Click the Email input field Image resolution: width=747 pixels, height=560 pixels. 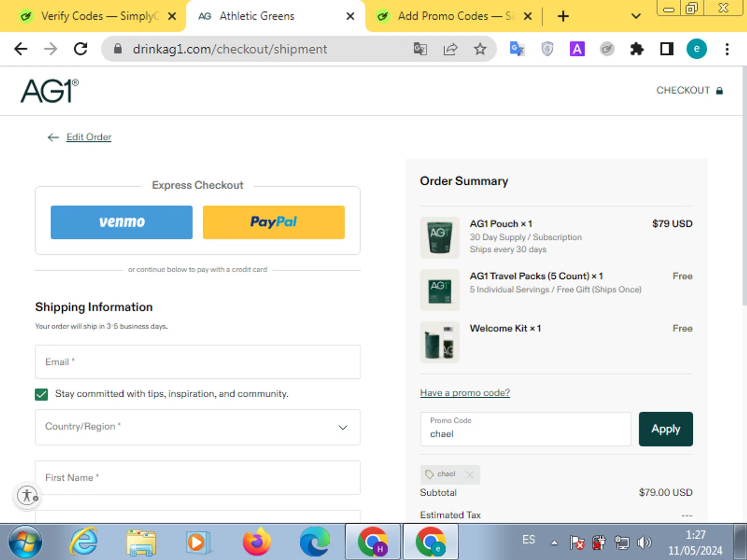[x=198, y=362]
